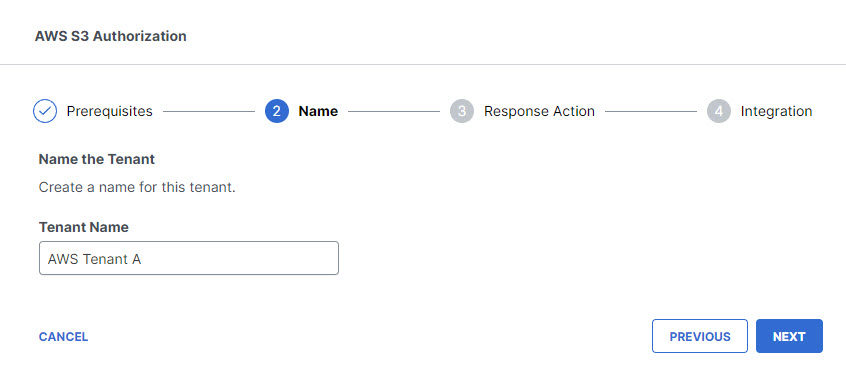The image size is (846, 378).
Task: Click the divider line below the dialog title
Action: 423,65
